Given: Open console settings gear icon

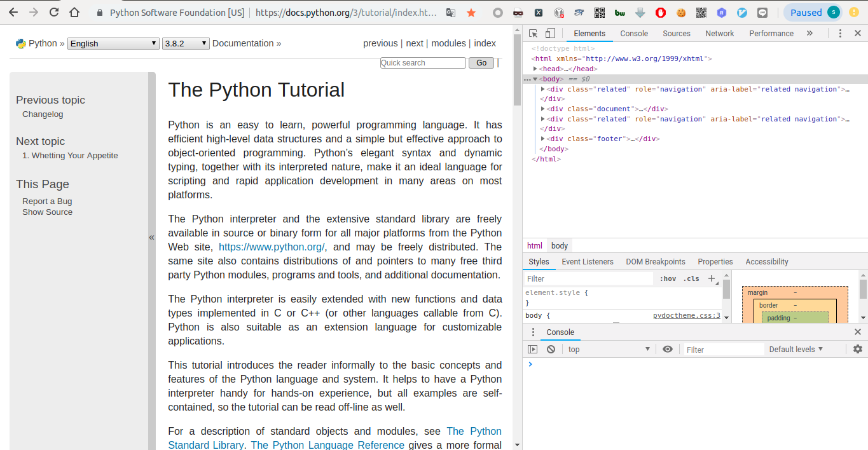Looking at the screenshot, I should 858,349.
